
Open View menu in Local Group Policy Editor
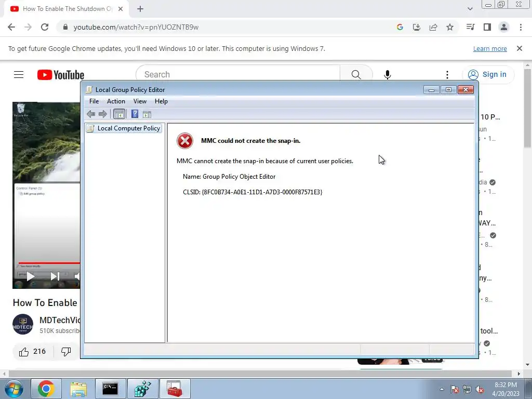pos(140,101)
